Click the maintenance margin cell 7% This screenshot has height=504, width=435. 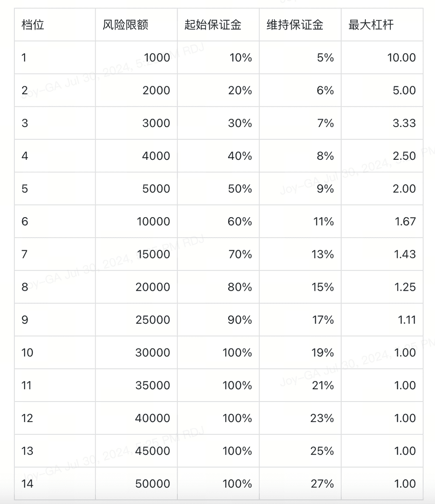pos(325,123)
